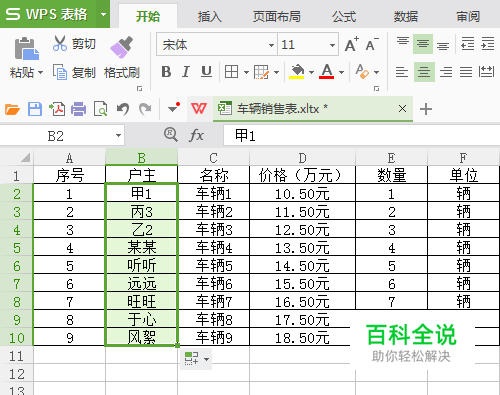Open WPS home red W icon
The image size is (500, 395).
coord(199,108)
